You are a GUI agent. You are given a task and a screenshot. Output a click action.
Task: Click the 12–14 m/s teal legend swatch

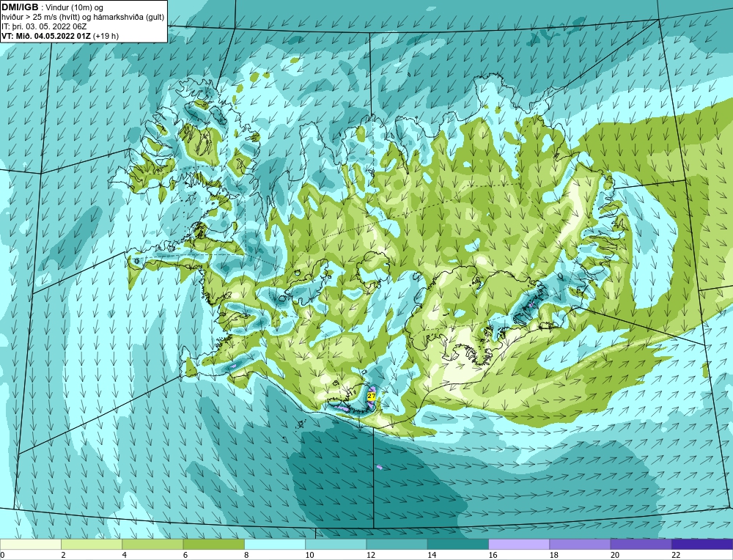click(x=397, y=544)
